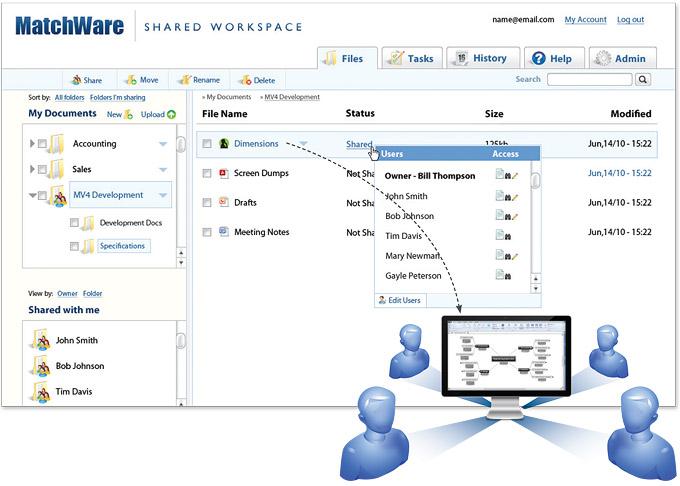Open the Sales folder dropdown menu
Image resolution: width=680 pixels, height=486 pixels.
(163, 170)
